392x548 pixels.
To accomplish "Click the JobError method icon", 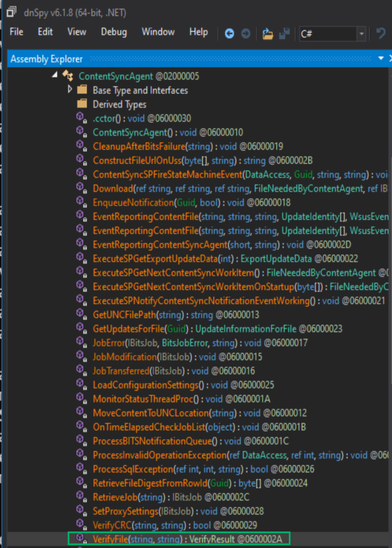I will pyautogui.click(x=82, y=342).
